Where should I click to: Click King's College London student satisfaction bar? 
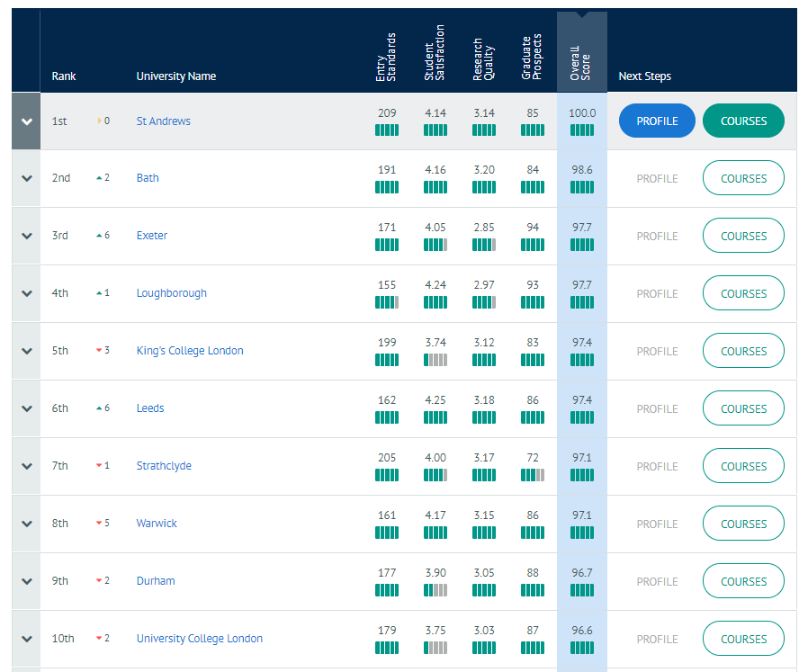coord(435,360)
